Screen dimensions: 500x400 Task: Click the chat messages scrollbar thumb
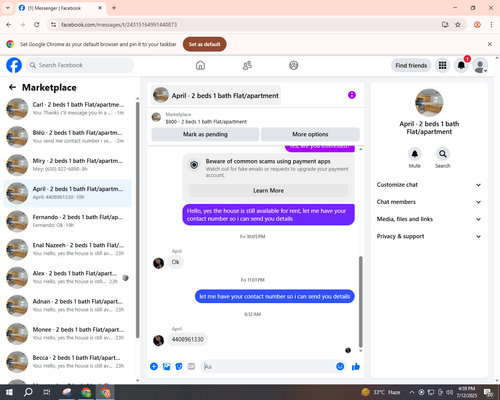click(360, 302)
